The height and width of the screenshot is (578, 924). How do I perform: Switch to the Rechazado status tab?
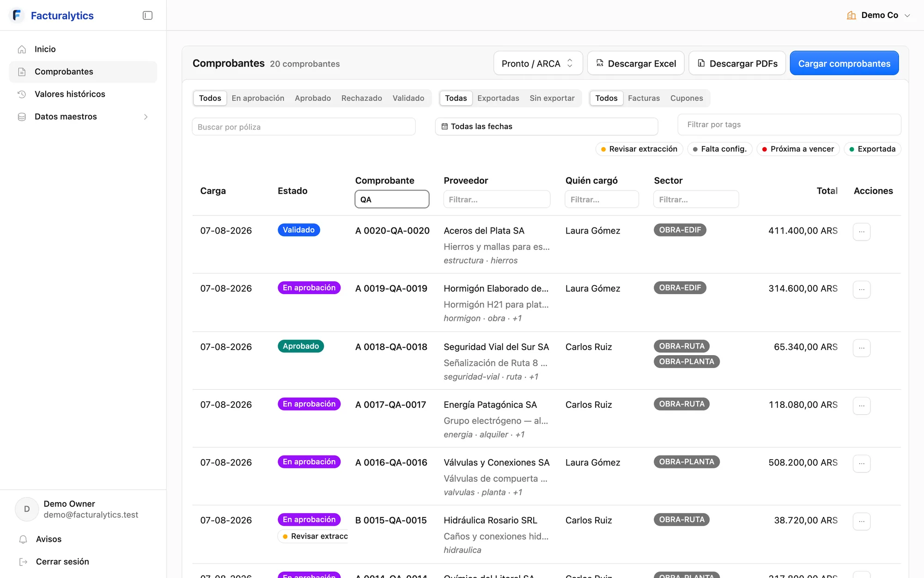(362, 98)
